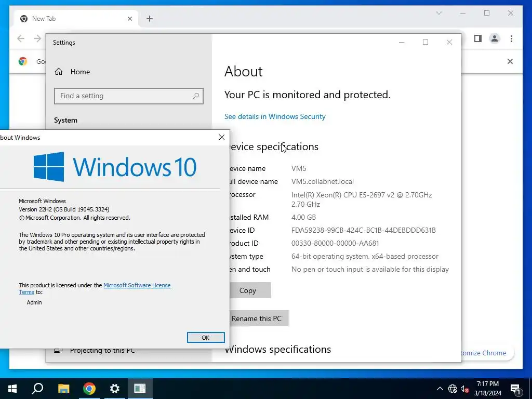Viewport: 532px width, 399px height.
Task: Open Chrome's tab search chevron
Action: 438,13
